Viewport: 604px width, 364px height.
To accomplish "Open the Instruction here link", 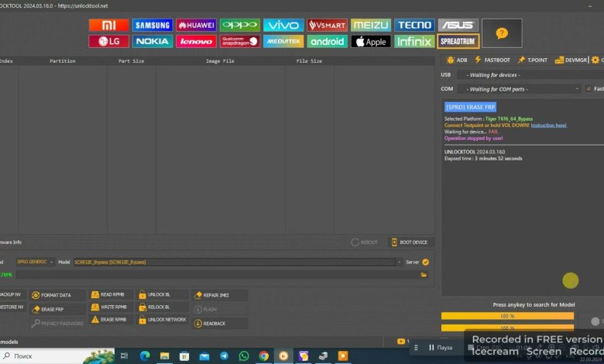I will (548, 125).
